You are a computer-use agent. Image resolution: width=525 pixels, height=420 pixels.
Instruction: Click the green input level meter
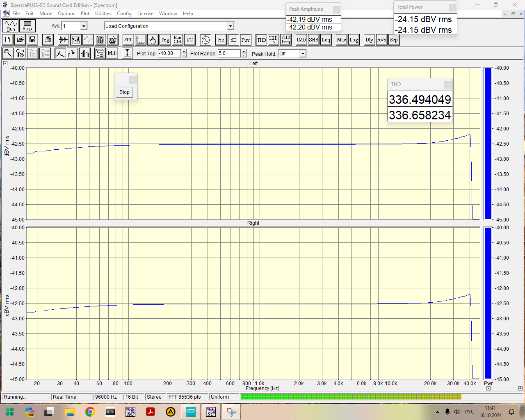click(351, 397)
